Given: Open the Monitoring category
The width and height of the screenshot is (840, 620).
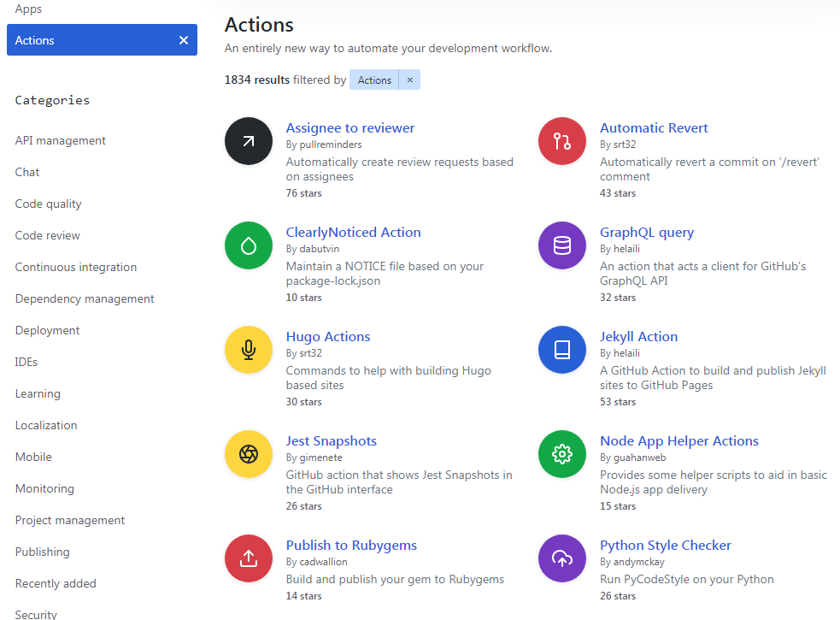Looking at the screenshot, I should point(45,488).
